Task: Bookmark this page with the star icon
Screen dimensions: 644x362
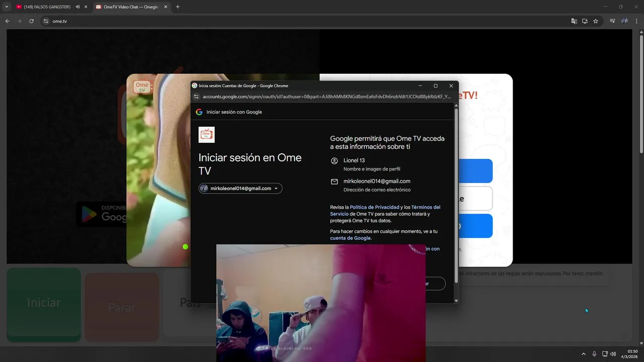Action: pos(596,21)
